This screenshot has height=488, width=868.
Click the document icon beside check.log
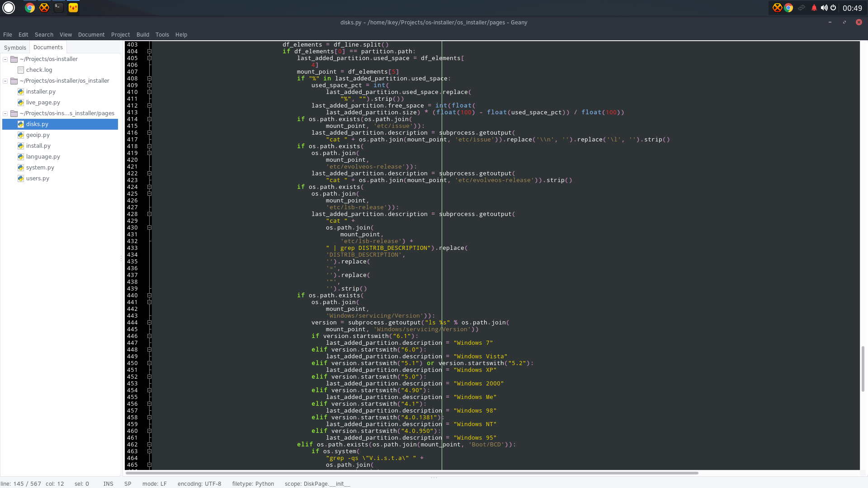click(x=21, y=70)
